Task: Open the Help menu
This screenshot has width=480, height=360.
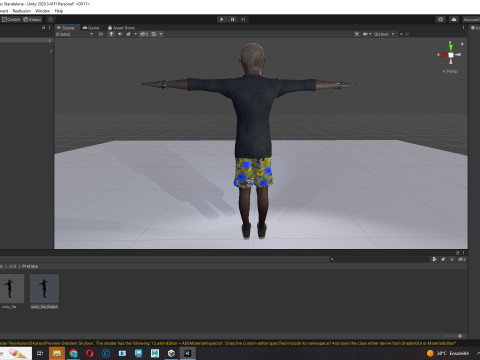Action: 59,11
